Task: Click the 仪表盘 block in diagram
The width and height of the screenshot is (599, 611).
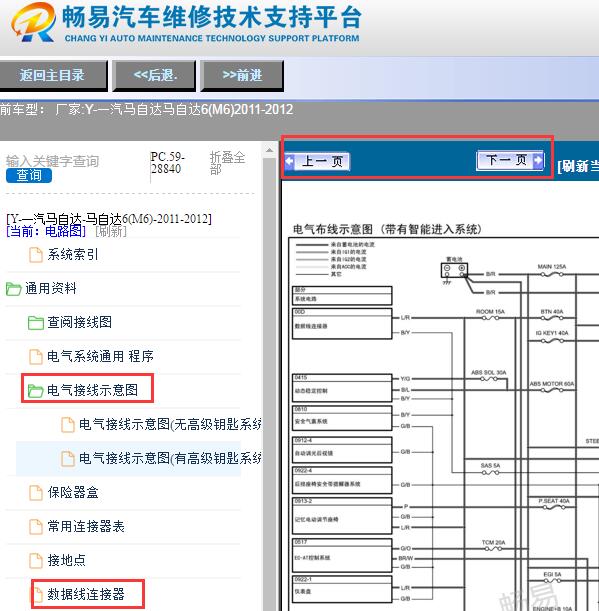Action: click(x=342, y=589)
